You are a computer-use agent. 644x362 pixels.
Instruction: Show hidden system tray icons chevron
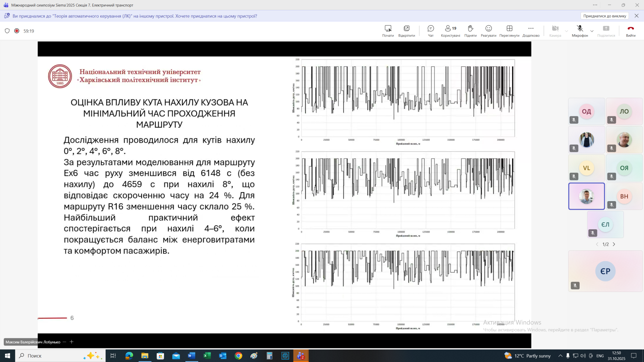560,356
